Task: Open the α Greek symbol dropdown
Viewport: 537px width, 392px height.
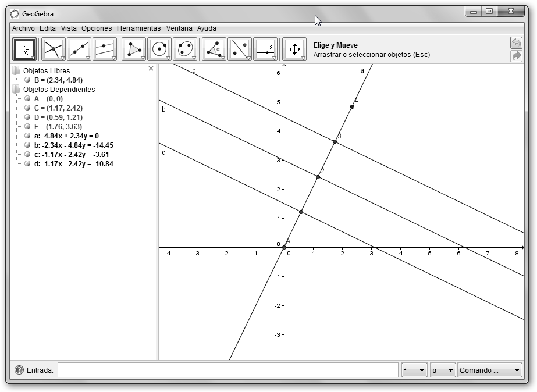Action: tap(442, 370)
